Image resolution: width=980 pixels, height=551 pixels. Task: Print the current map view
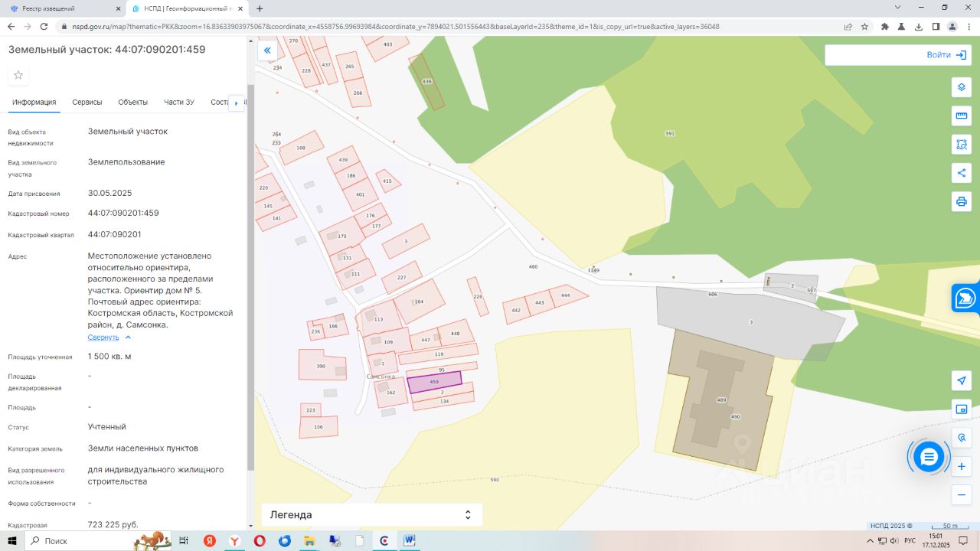coord(962,202)
